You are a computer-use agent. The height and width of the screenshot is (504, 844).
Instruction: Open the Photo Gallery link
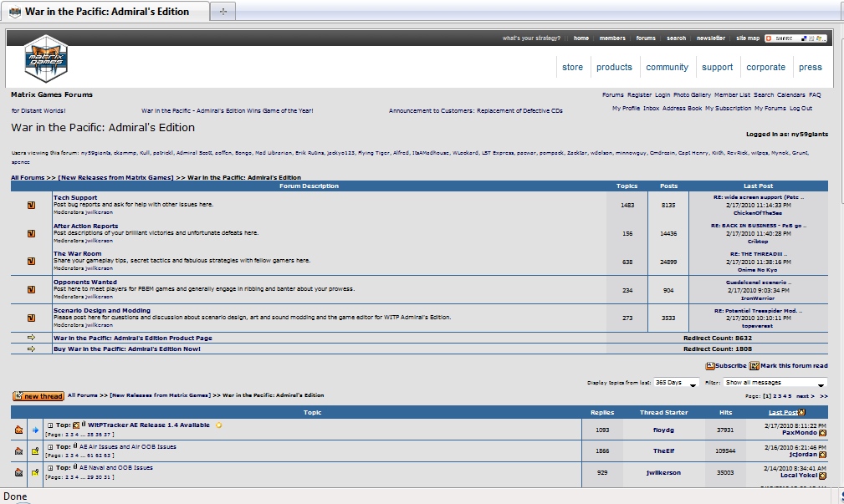click(692, 94)
